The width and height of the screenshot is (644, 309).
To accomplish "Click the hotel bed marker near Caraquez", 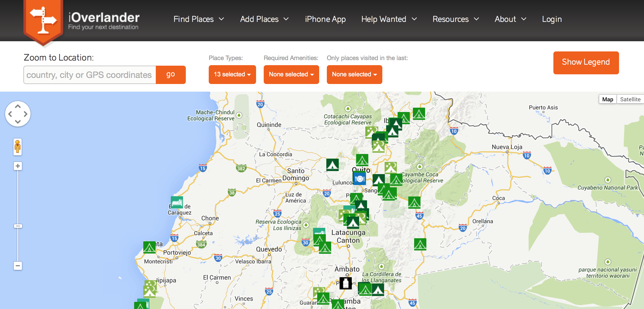I will (x=177, y=202).
